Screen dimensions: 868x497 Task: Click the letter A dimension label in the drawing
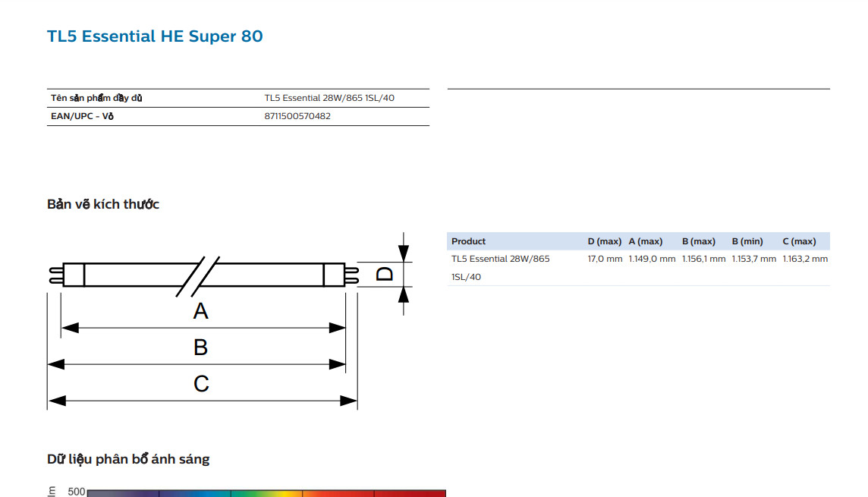pyautogui.click(x=200, y=311)
